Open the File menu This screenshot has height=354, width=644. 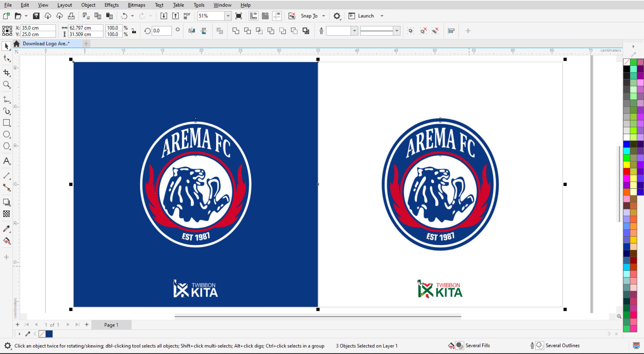(8, 5)
